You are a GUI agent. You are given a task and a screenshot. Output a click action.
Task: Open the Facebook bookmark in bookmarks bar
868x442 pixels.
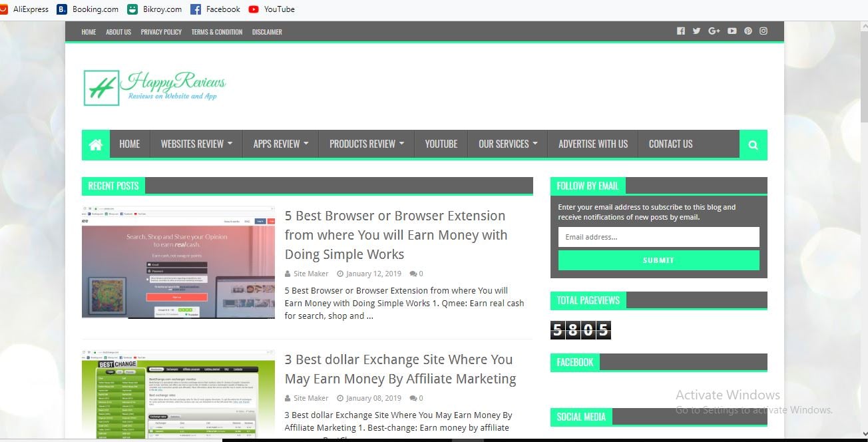[x=215, y=9]
